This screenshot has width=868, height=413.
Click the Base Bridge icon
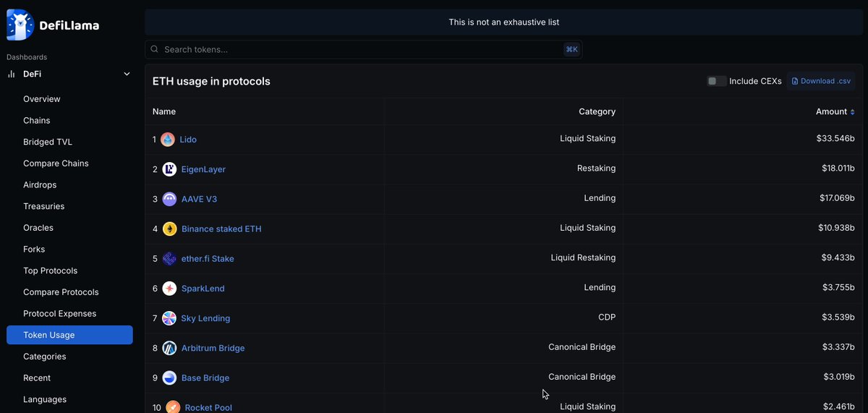pos(169,378)
